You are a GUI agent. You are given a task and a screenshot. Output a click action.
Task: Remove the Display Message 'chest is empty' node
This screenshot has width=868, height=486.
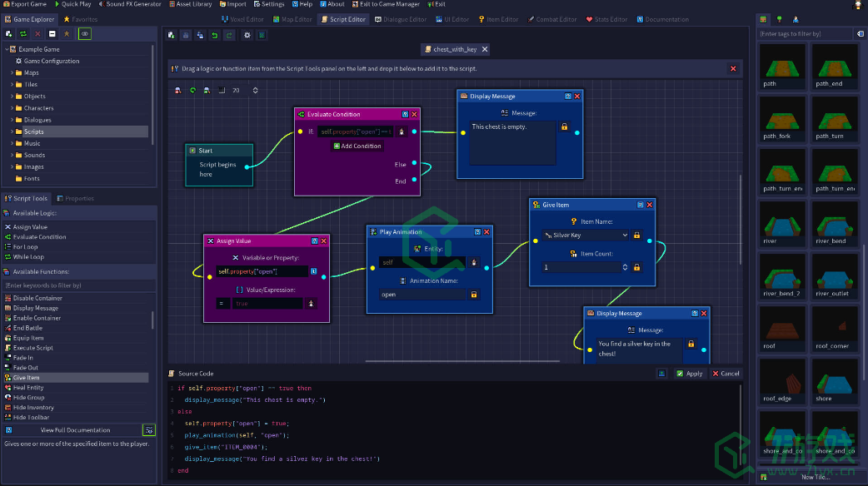pos(577,97)
